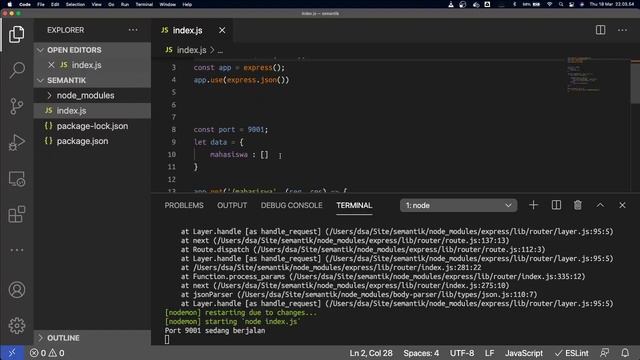Open the Terminal menu in menu bar

pos(144,4)
